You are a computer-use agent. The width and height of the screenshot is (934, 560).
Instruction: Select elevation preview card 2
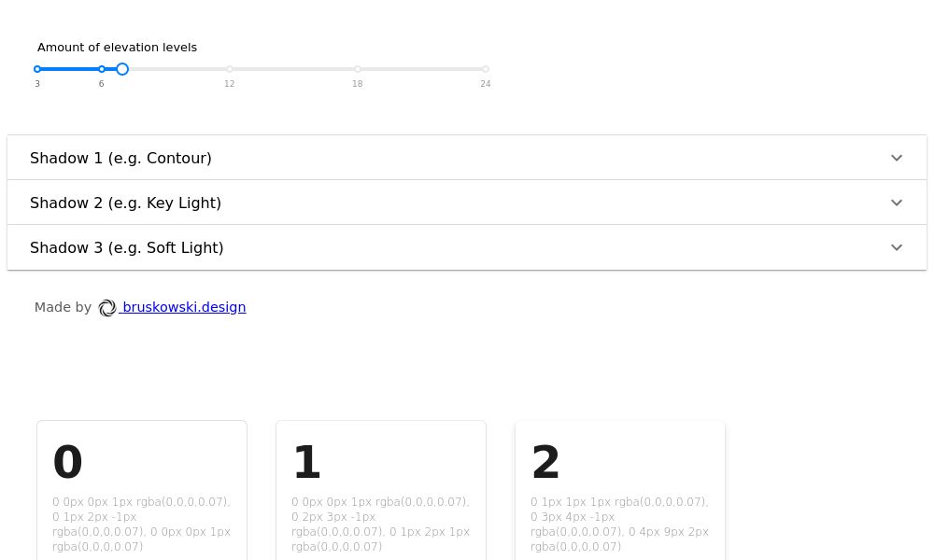tap(619, 490)
